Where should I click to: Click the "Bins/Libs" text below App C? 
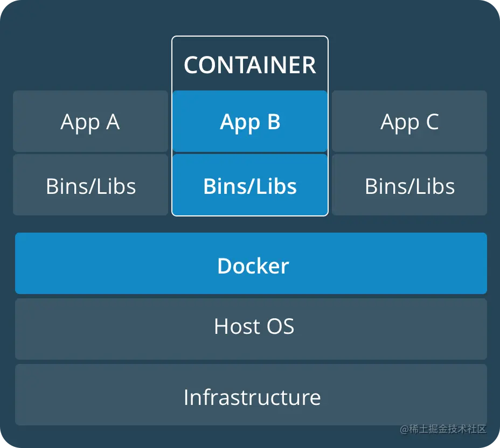pos(409,186)
